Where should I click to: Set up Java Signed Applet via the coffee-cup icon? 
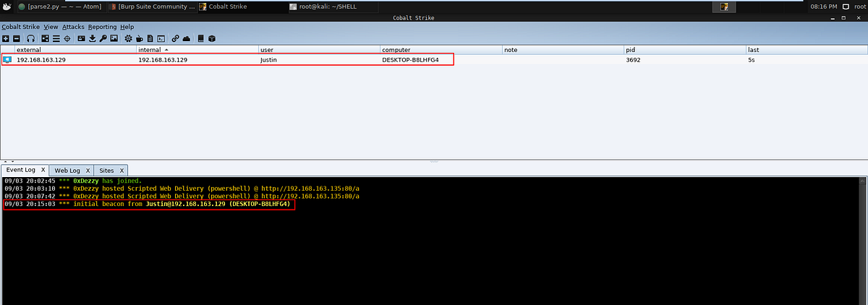coord(139,38)
